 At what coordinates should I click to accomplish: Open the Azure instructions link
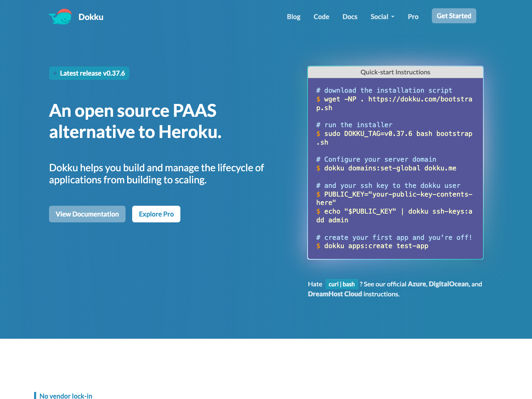[416, 284]
